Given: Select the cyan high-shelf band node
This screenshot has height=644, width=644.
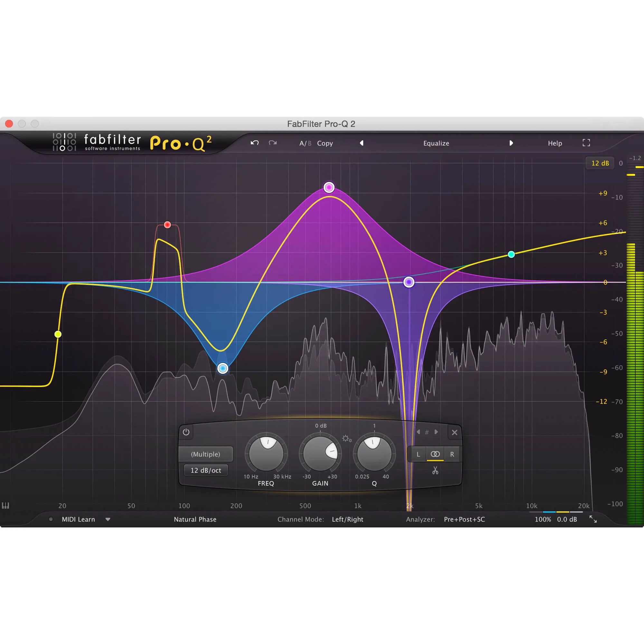Looking at the screenshot, I should 511,254.
